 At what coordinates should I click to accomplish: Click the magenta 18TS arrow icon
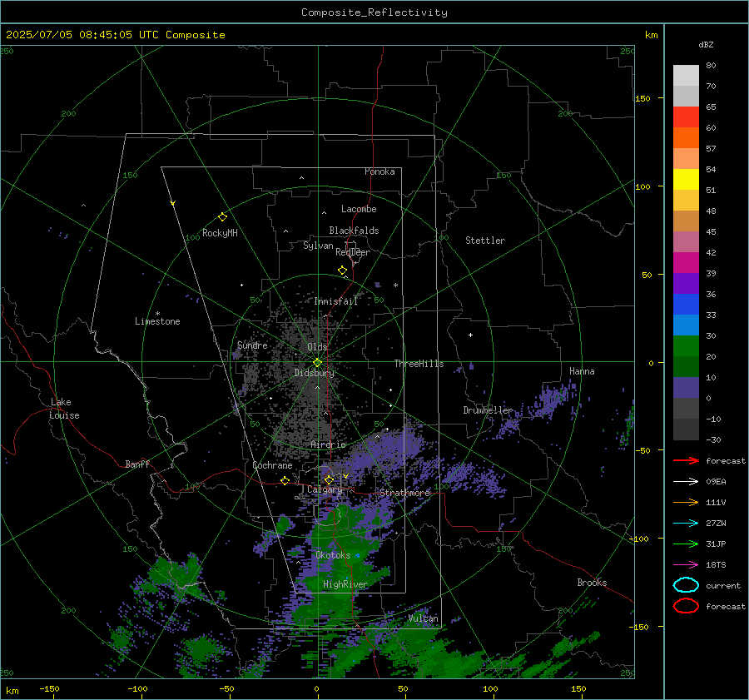pyautogui.click(x=686, y=565)
